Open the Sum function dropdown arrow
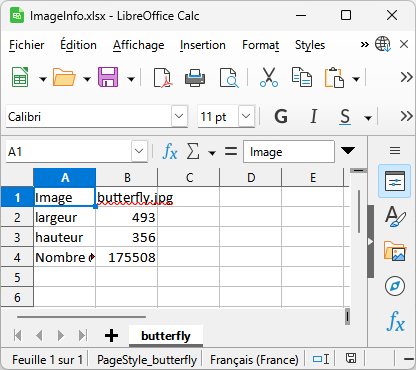 [x=212, y=153]
